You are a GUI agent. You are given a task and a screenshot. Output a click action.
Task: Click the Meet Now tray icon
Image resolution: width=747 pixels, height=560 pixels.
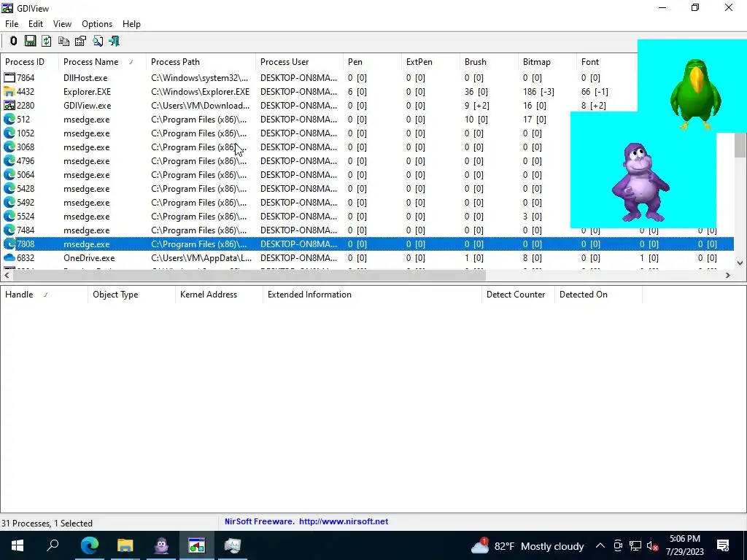pos(618,545)
